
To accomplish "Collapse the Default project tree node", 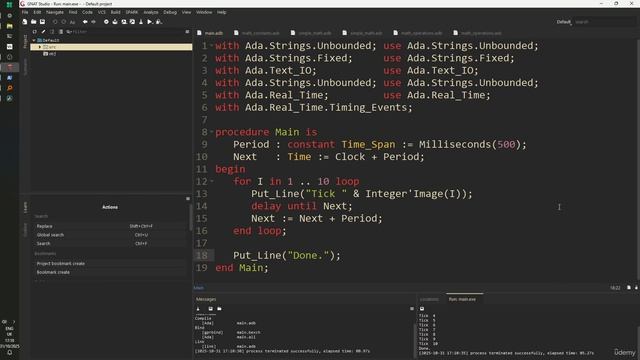I will point(34,40).
